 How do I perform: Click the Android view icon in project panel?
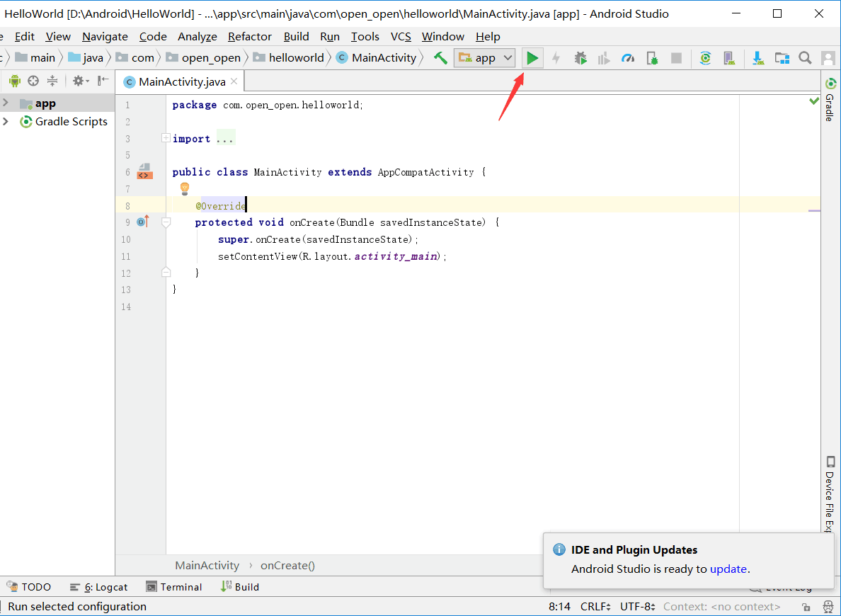coord(14,81)
